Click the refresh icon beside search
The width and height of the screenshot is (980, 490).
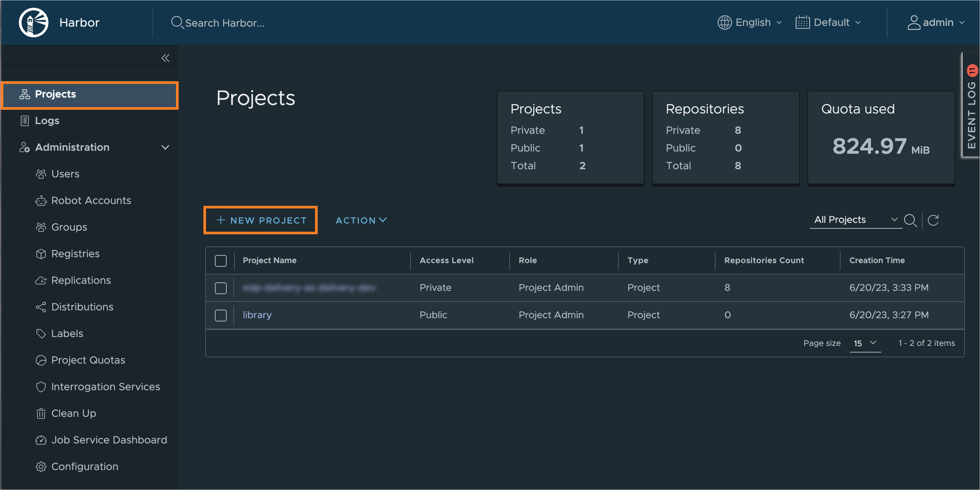[933, 220]
